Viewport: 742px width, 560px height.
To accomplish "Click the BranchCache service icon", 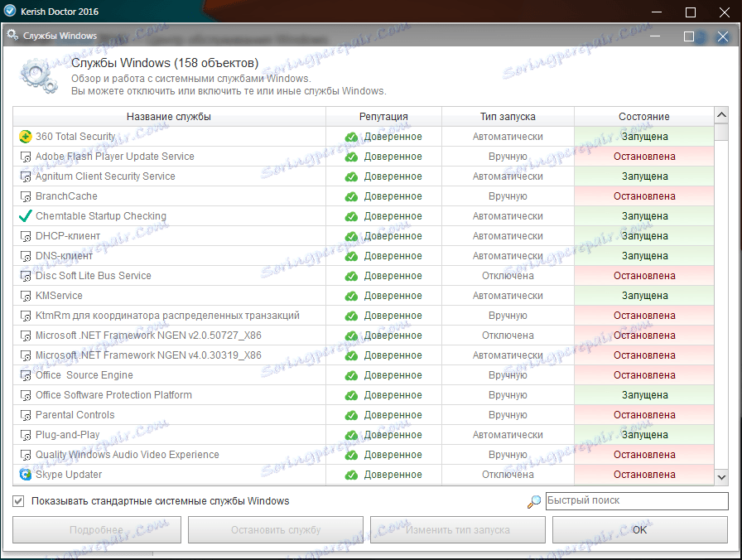I will [x=25, y=196].
